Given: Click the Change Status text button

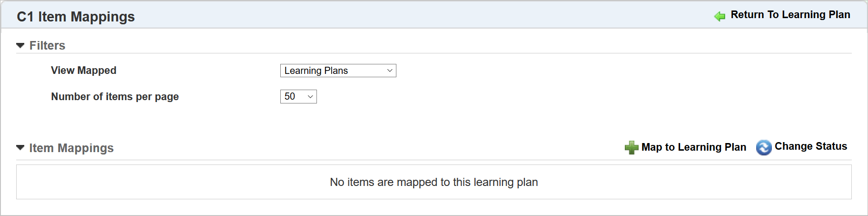Looking at the screenshot, I should 810,146.
